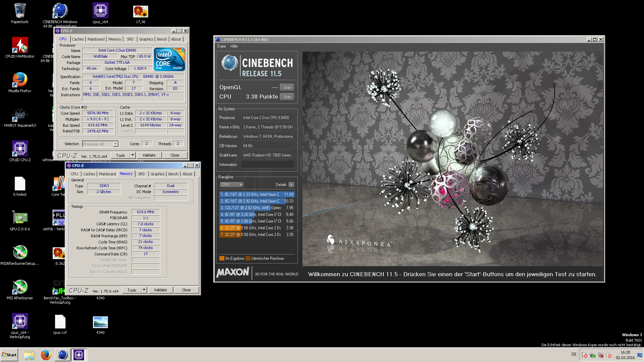Open the cpuz.cvf file
Screen dimensions: 644x362
click(60, 324)
